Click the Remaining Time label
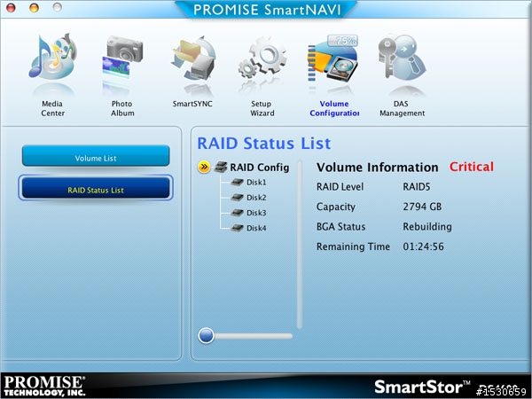Viewport: 532px width, 399px height. [x=353, y=246]
